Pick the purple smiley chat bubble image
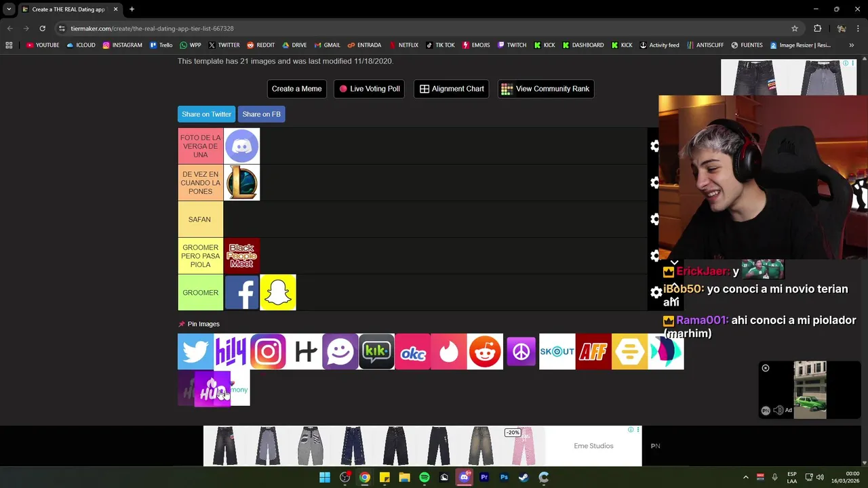Image resolution: width=868 pixels, height=488 pixels. click(340, 351)
